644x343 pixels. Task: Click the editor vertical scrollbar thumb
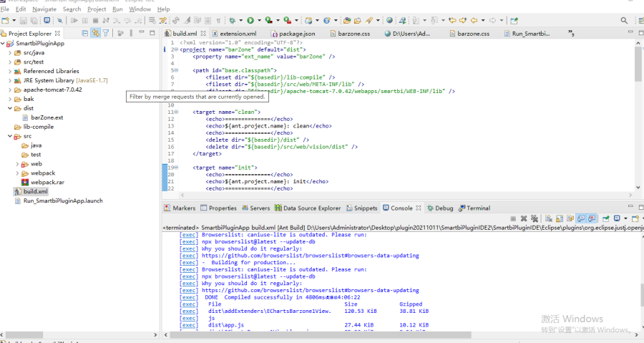tap(638, 64)
